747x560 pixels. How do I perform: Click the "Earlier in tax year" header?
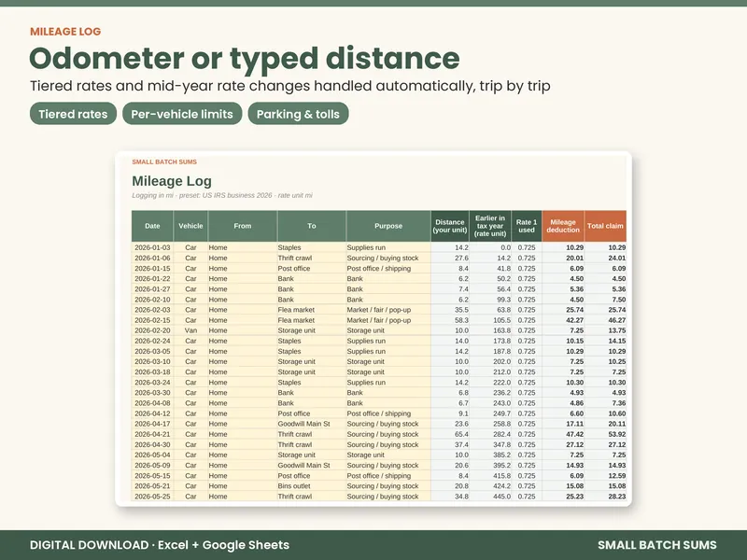click(490, 226)
